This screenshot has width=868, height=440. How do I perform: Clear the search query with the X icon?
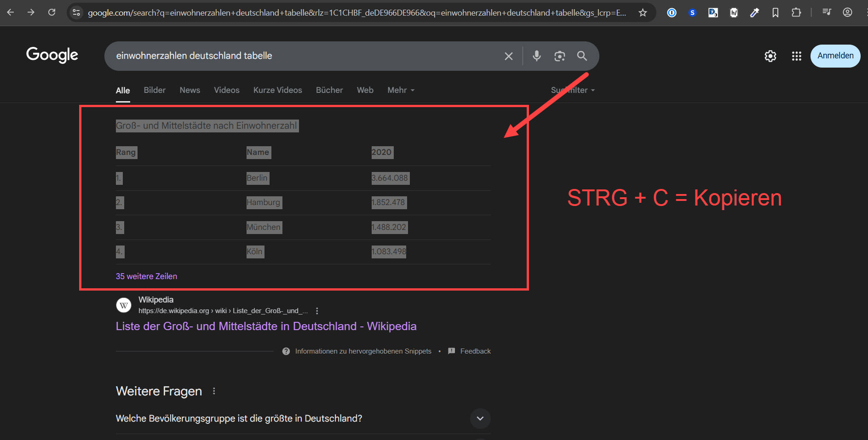(508, 56)
